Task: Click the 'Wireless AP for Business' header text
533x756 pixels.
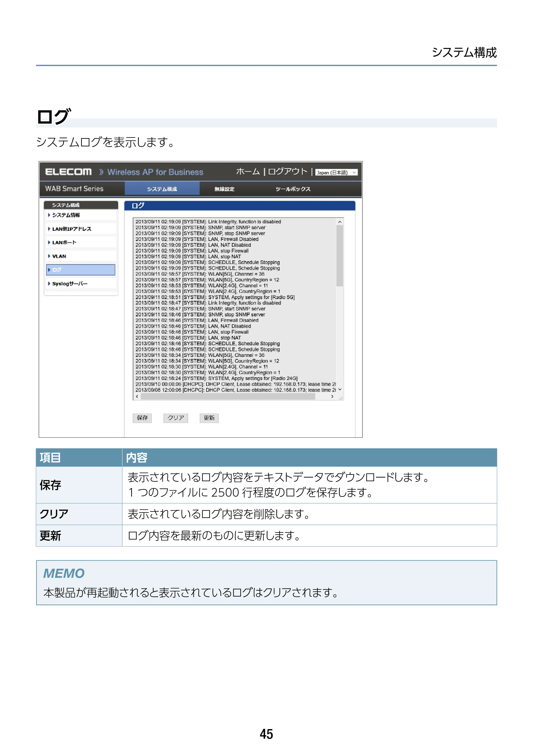Action: (155, 172)
